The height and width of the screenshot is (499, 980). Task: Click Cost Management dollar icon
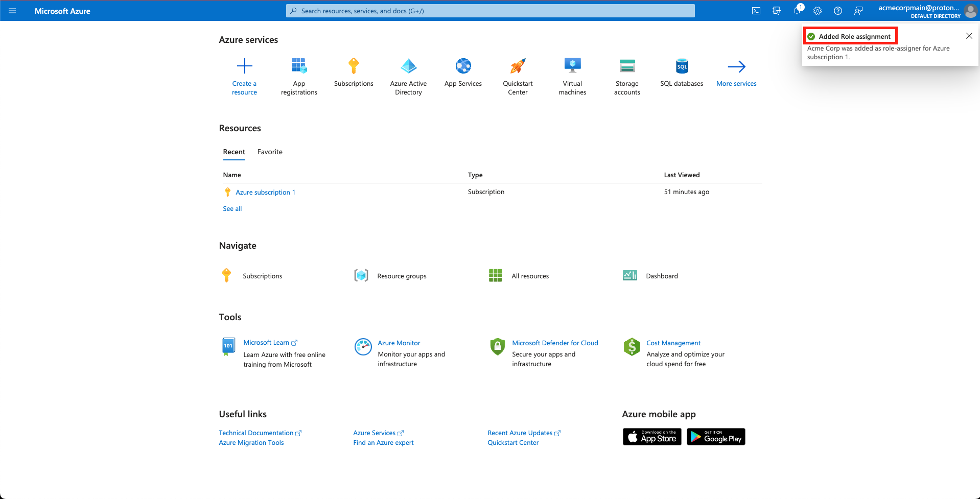(632, 347)
